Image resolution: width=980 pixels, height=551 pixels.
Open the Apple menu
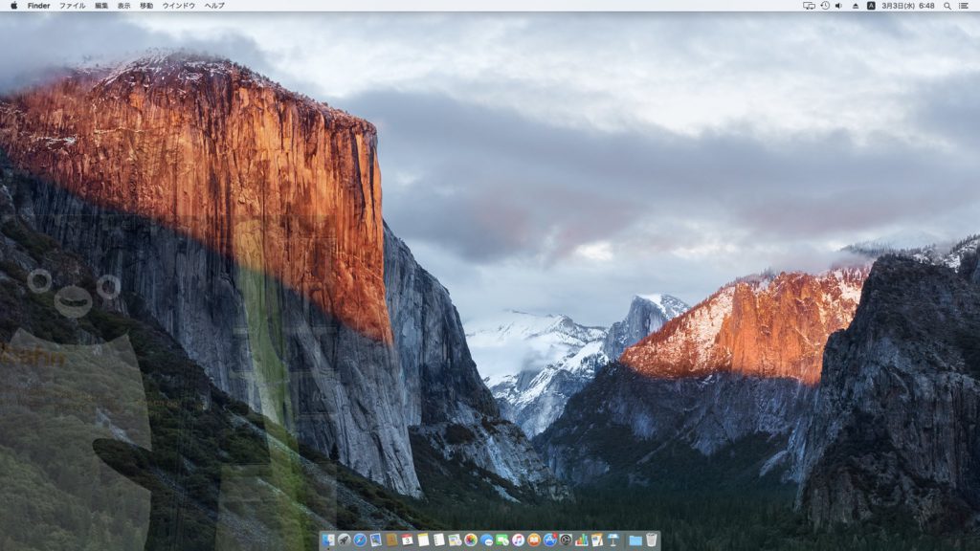pyautogui.click(x=13, y=6)
